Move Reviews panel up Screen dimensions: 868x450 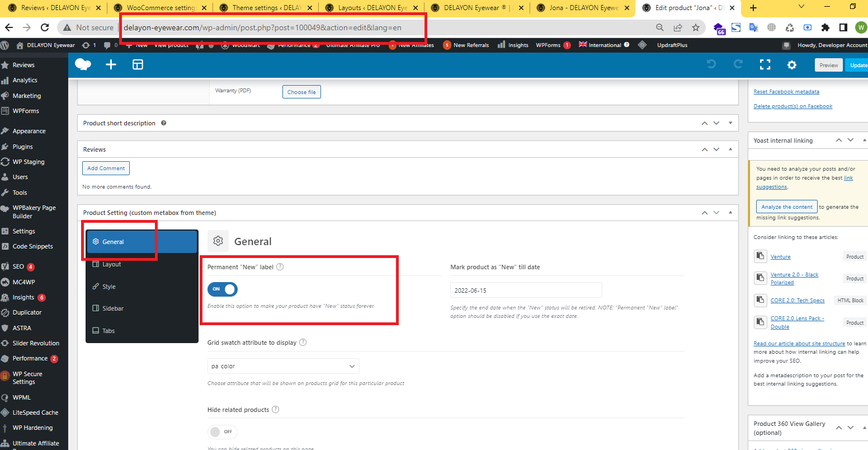click(x=705, y=149)
